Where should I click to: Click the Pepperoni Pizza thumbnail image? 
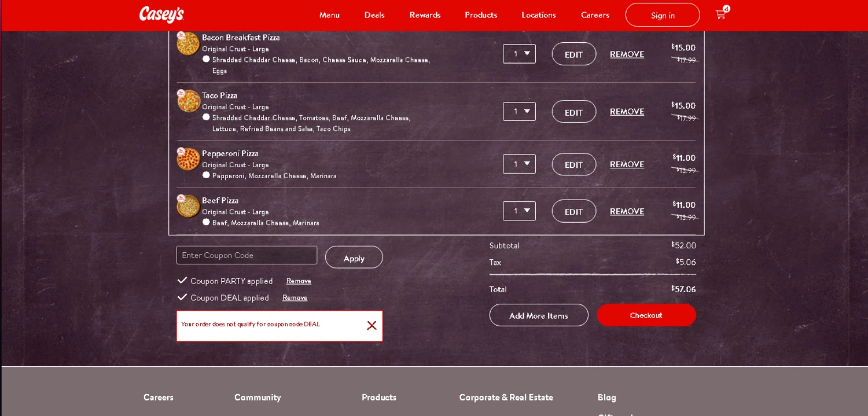pyautogui.click(x=188, y=159)
